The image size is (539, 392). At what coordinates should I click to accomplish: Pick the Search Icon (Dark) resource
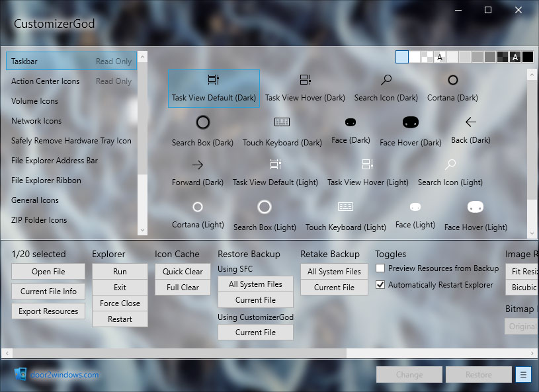[x=386, y=89]
